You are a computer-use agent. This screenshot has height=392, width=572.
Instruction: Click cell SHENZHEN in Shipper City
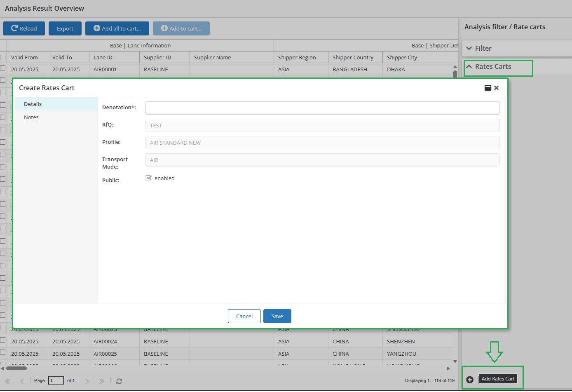[x=417, y=341]
